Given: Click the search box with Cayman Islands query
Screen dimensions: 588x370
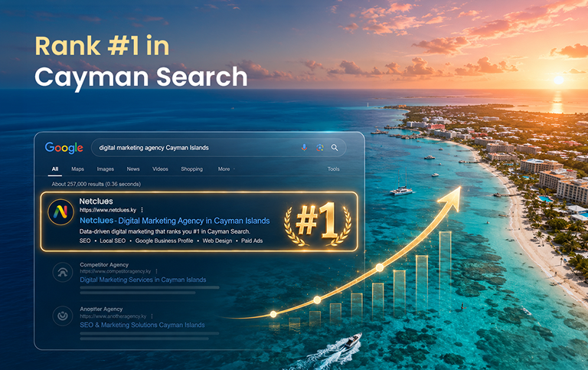Looking at the screenshot, I should 219,148.
